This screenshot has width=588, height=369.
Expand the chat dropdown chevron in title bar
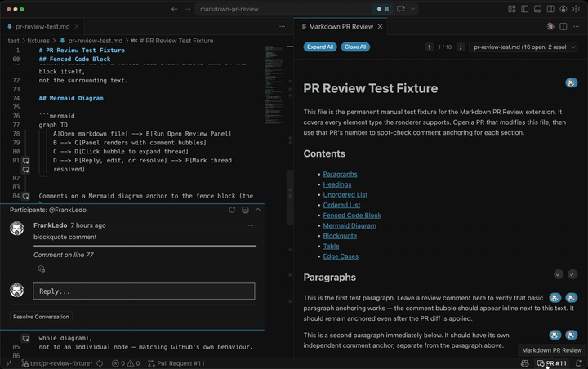coord(412,9)
